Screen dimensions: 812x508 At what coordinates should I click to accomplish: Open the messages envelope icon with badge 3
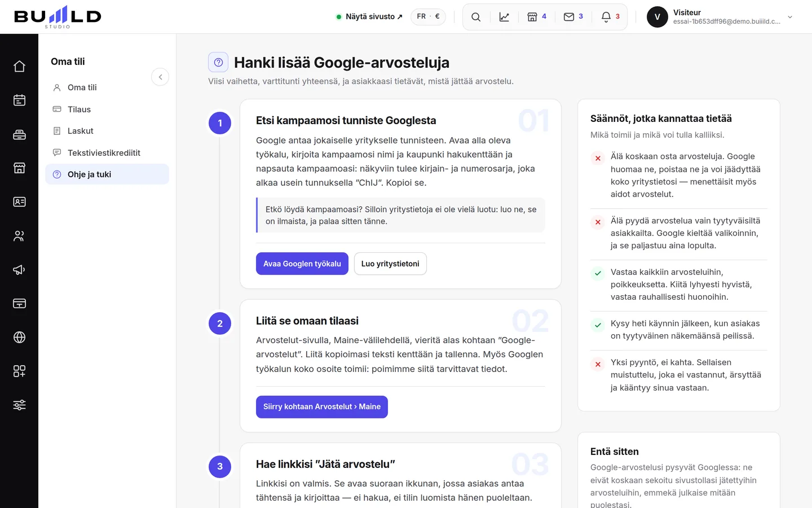click(x=573, y=17)
